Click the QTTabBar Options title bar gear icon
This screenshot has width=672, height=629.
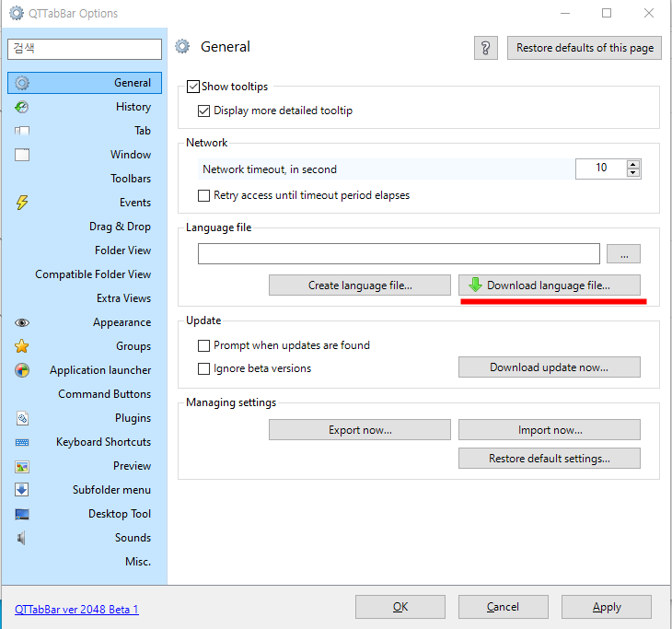click(x=17, y=13)
